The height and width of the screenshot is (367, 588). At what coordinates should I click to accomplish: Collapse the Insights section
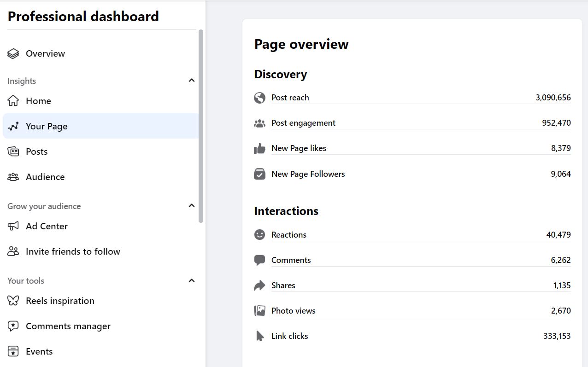tap(191, 80)
